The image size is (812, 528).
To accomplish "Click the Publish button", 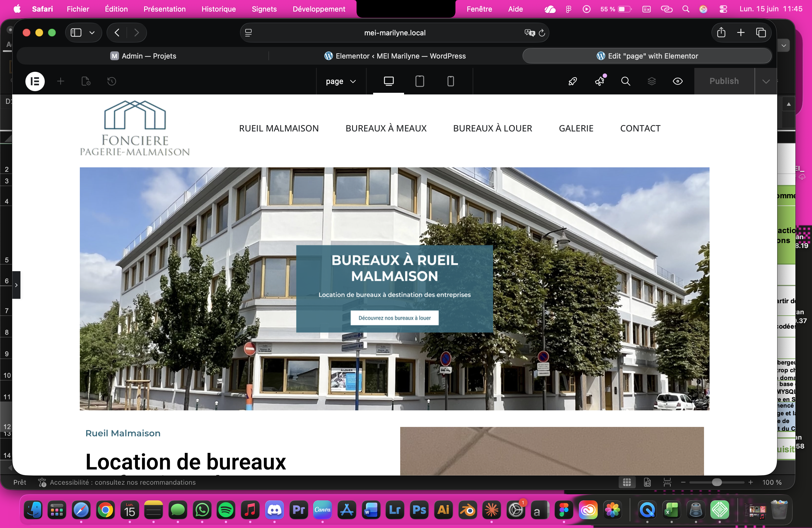I will 724,81.
